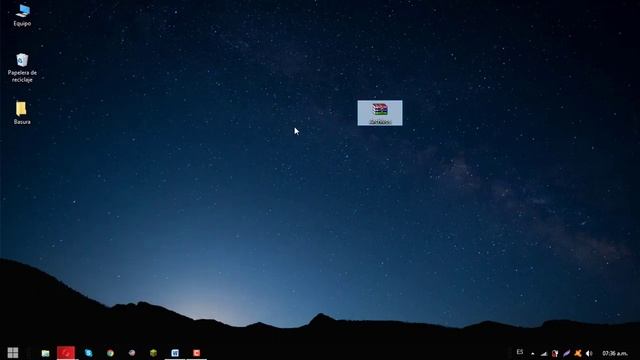Viewport: 640px width, 360px height.
Task: Select the Basura folder on desktop
Action: click(x=22, y=113)
